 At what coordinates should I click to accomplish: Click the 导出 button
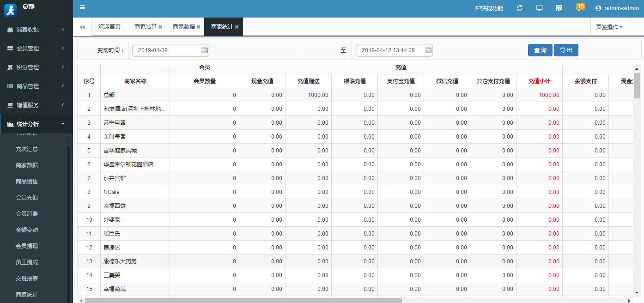pos(566,50)
